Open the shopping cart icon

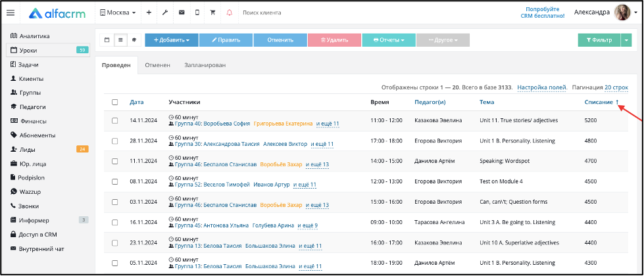point(212,12)
